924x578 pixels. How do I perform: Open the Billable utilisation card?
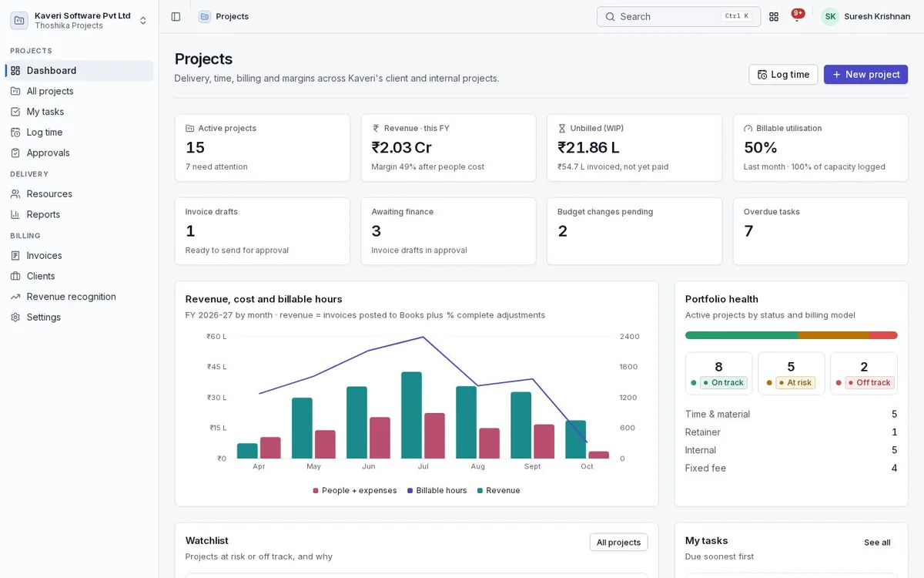click(x=821, y=148)
